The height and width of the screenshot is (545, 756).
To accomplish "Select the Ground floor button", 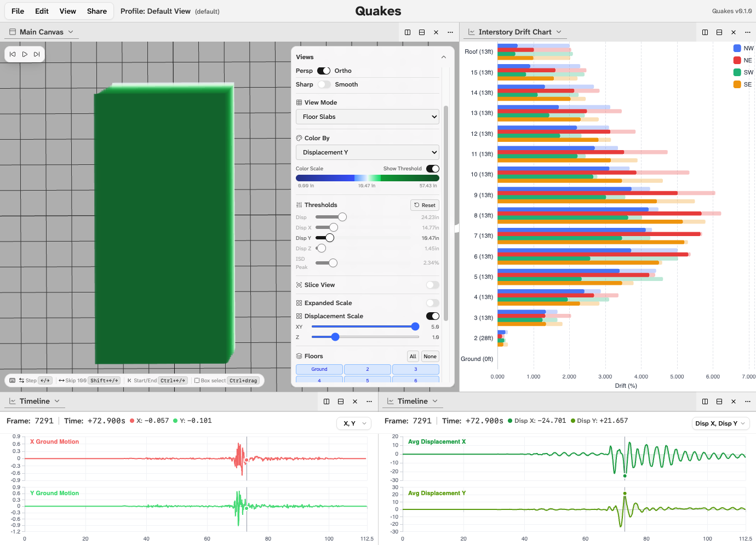I will point(319,369).
